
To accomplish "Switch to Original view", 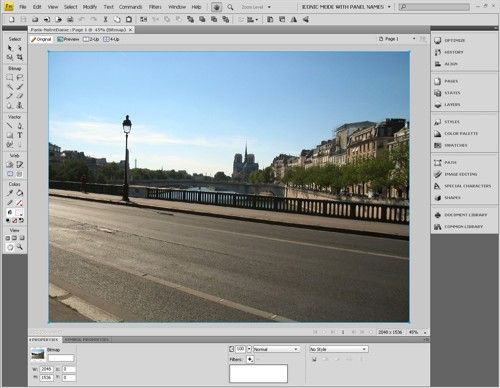I will click(41, 39).
